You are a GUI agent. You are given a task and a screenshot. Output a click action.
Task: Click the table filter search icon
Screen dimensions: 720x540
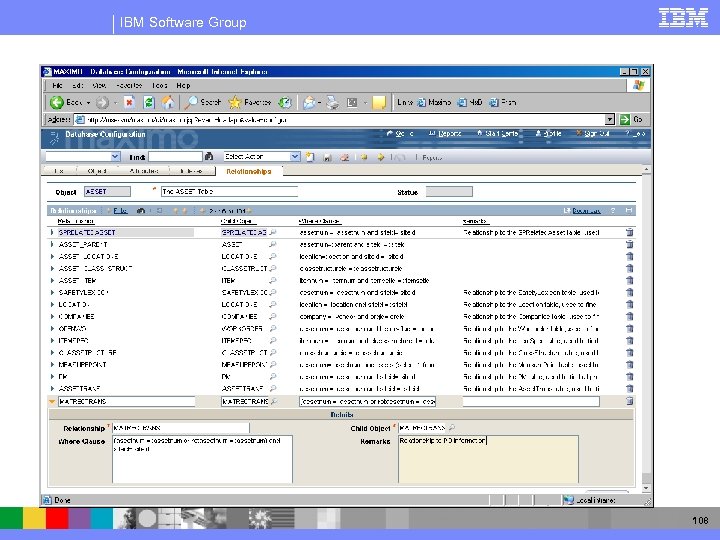coord(141,211)
